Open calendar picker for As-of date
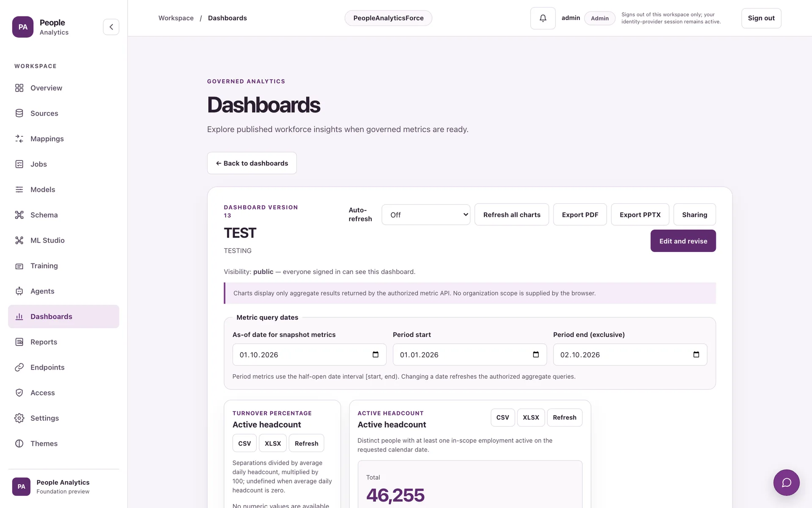The width and height of the screenshot is (812, 508). pos(375,355)
